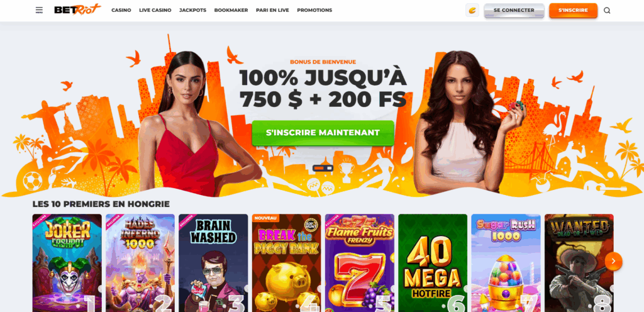Viewport: 644px width, 312px height.
Task: Click the BetRiot logo
Action: point(77,10)
